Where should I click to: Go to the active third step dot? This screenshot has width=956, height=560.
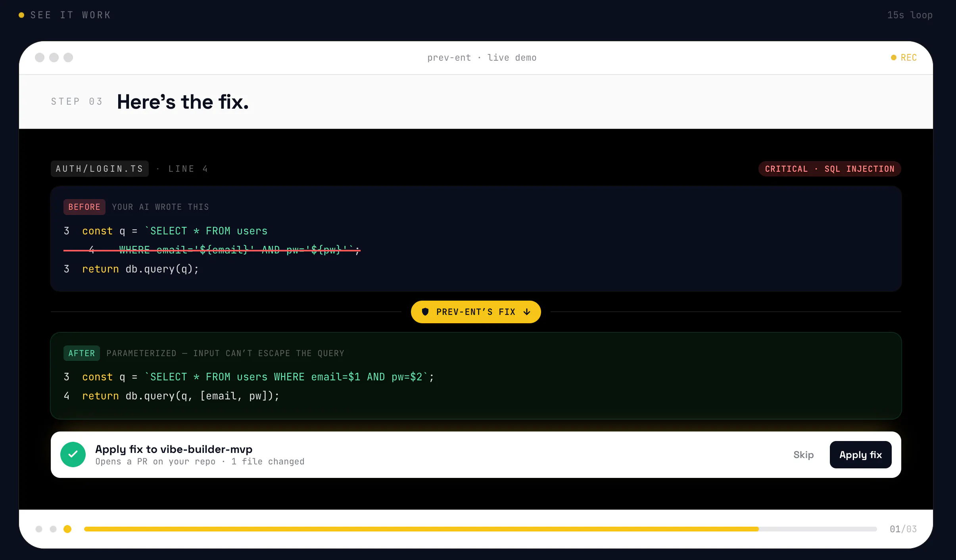(x=67, y=529)
